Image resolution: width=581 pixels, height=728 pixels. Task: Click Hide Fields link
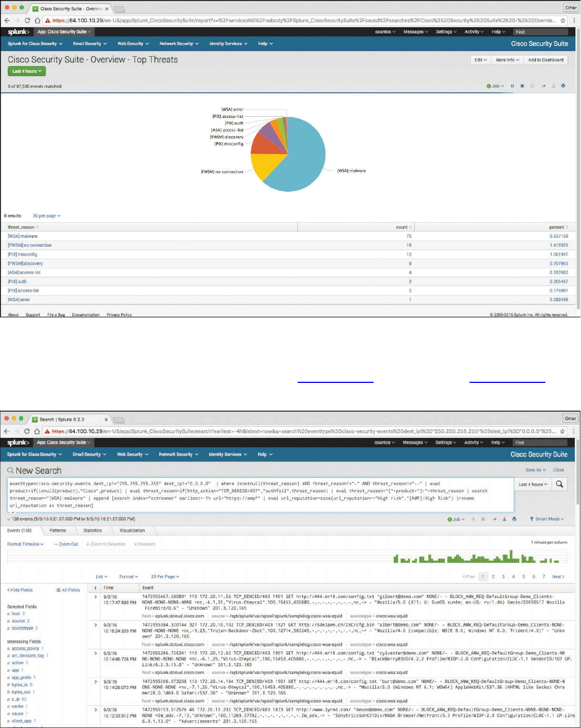19,590
